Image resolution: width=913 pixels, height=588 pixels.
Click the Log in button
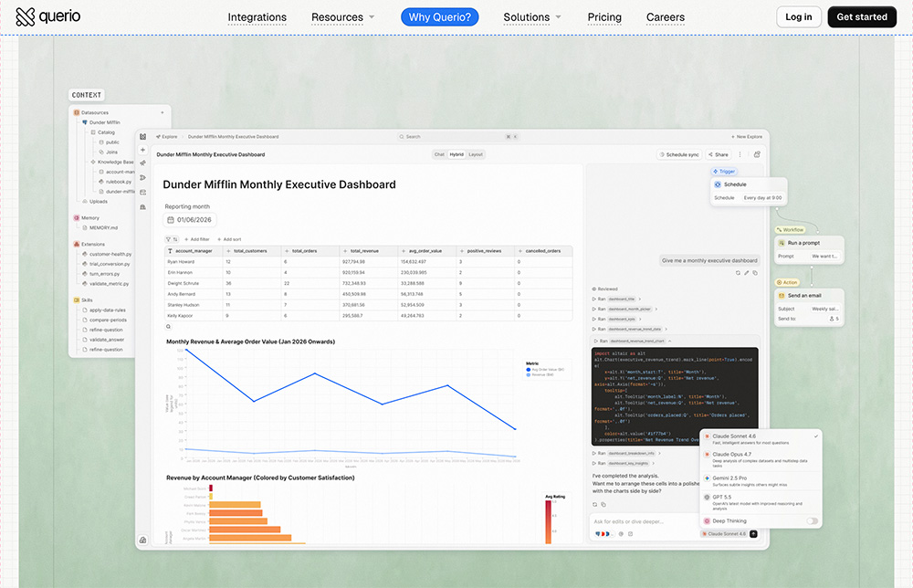click(798, 16)
